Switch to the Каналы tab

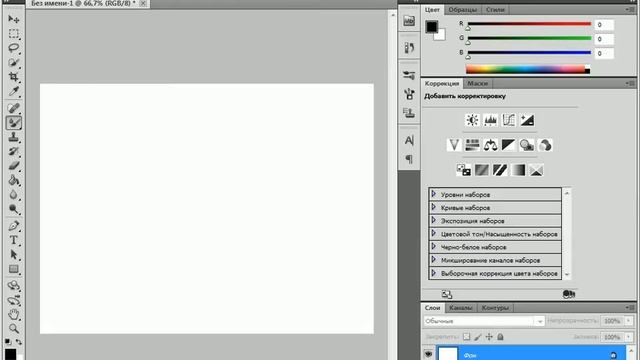coord(460,308)
